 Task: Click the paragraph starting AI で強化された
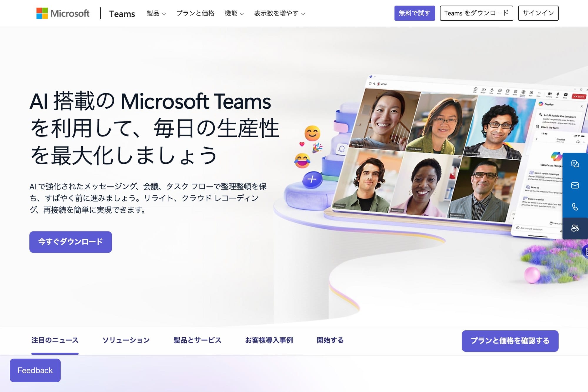click(x=148, y=198)
